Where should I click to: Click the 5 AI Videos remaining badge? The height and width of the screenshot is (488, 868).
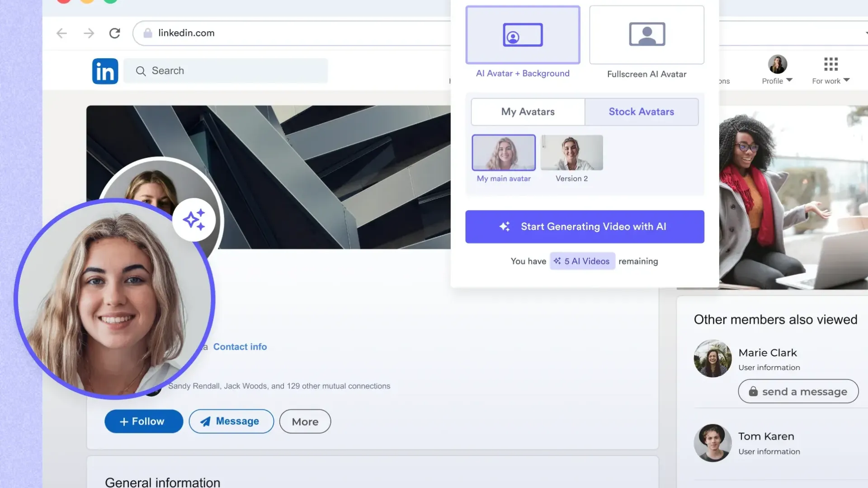[582, 261]
